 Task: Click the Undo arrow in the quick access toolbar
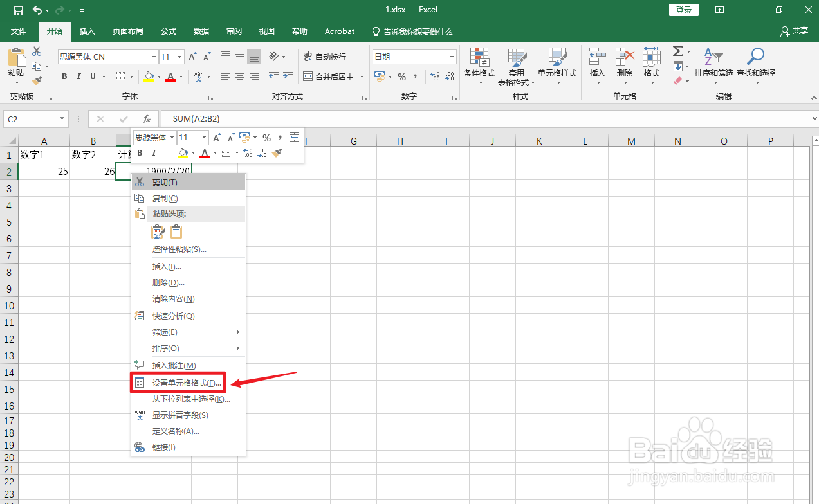pyautogui.click(x=37, y=10)
